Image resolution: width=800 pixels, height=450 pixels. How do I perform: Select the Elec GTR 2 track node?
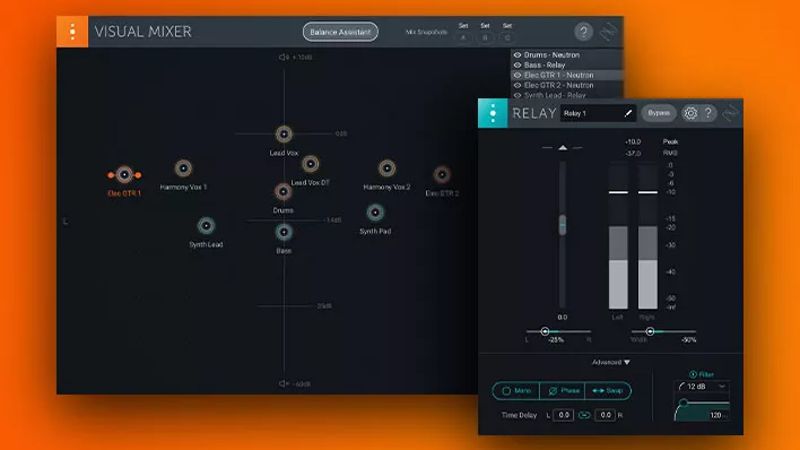tap(442, 174)
